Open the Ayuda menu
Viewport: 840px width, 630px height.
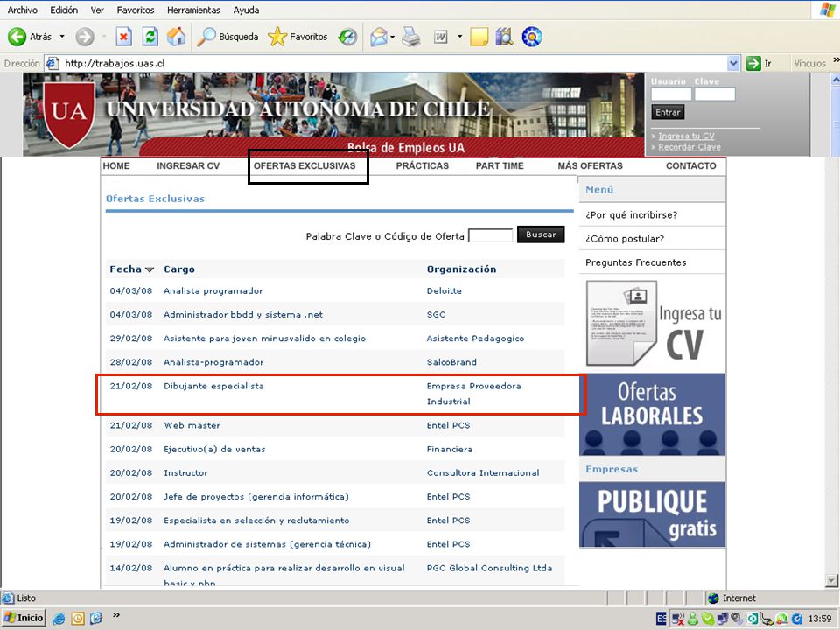click(246, 10)
